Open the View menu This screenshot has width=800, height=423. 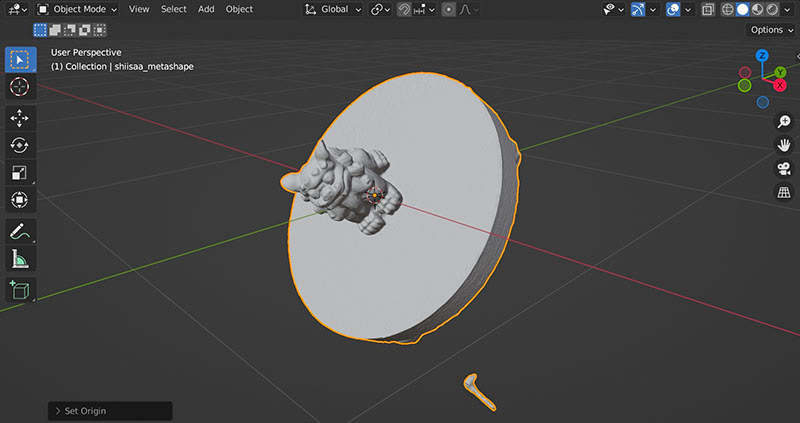coord(139,9)
